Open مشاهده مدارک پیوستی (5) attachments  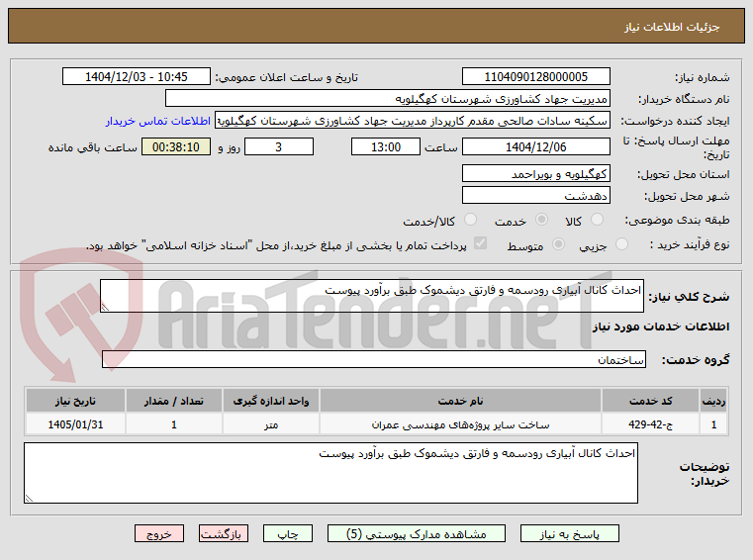pos(416,533)
